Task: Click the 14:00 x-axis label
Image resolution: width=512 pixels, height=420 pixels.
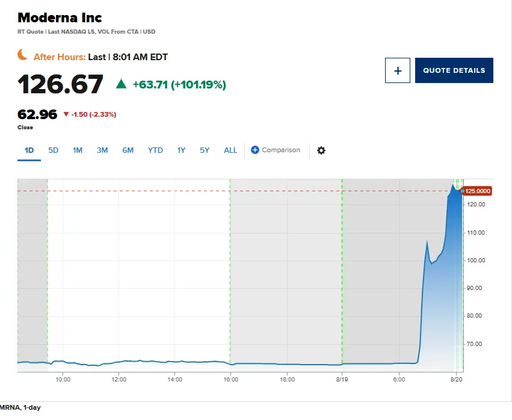Action: pos(174,380)
